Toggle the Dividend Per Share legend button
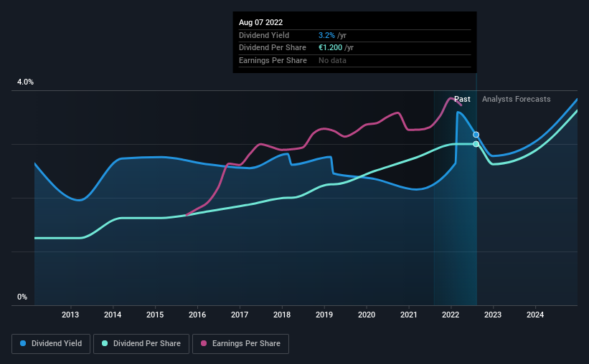Image resolution: width=589 pixels, height=364 pixels. 141,344
